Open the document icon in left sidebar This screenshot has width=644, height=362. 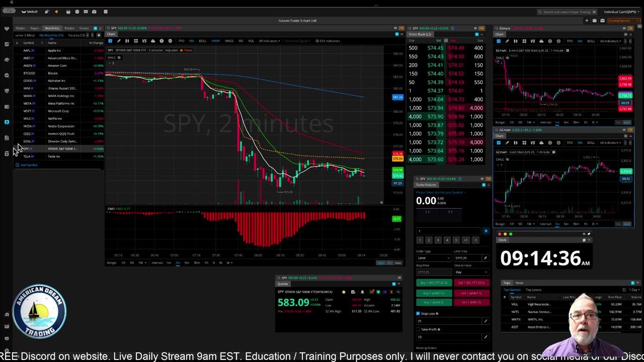click(7, 137)
